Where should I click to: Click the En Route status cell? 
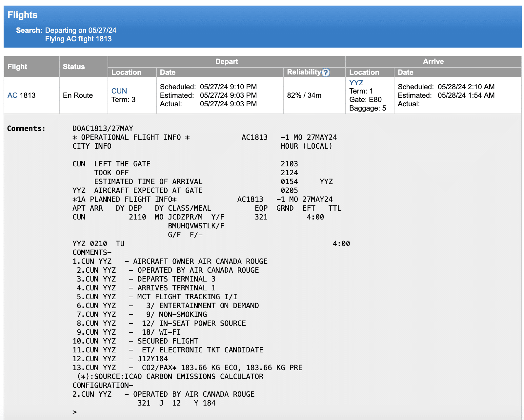78,95
